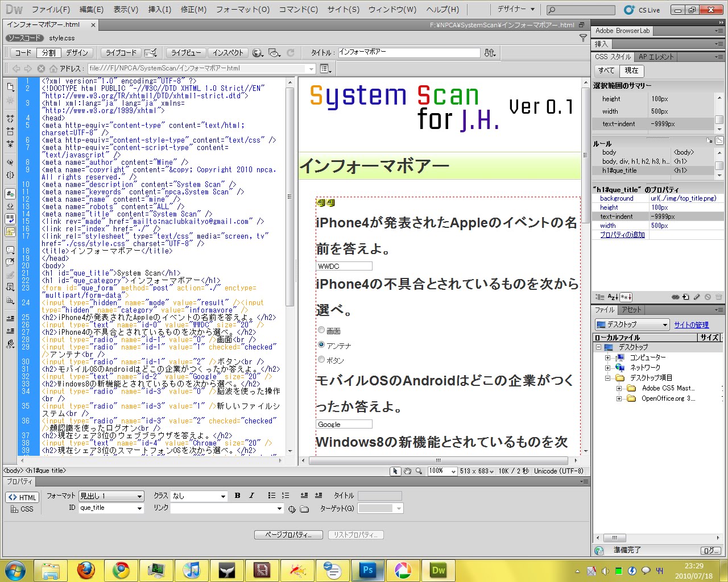This screenshot has height=582, width=728.
Task: Toggle the 分割 split view button
Action: click(x=49, y=52)
